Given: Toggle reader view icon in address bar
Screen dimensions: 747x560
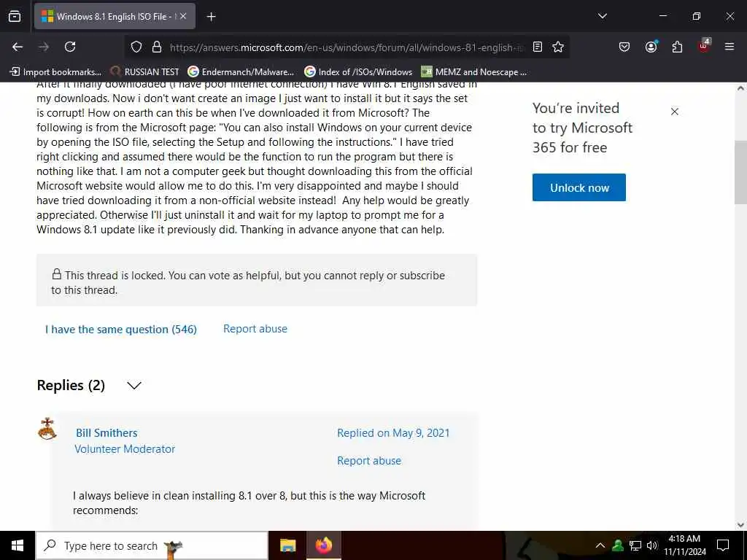Looking at the screenshot, I should 538,47.
